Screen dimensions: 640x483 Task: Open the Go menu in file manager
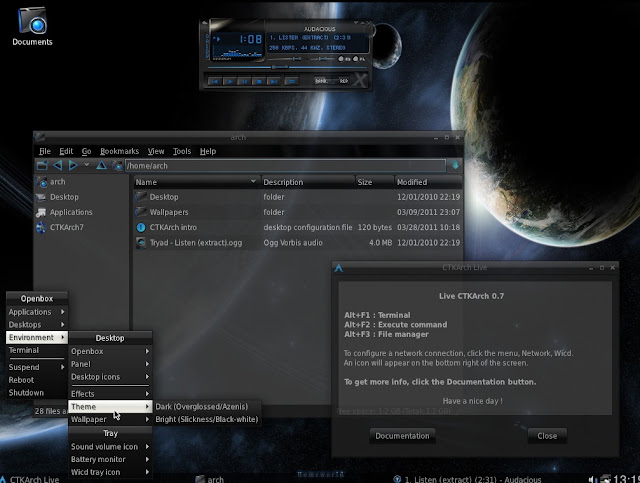click(86, 151)
